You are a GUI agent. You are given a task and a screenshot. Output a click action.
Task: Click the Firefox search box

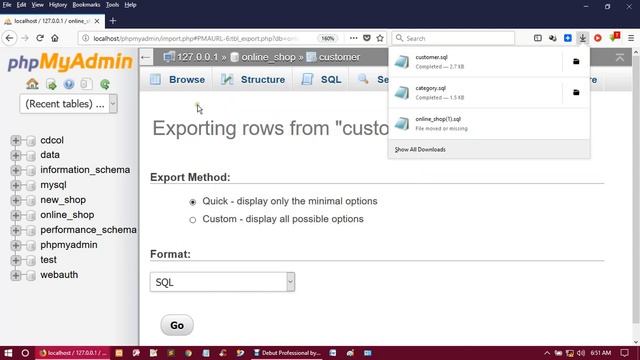point(453,38)
